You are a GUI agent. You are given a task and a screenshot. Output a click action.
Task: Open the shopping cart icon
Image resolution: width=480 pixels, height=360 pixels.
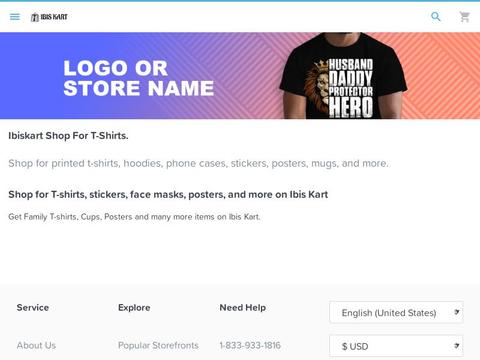(x=465, y=17)
